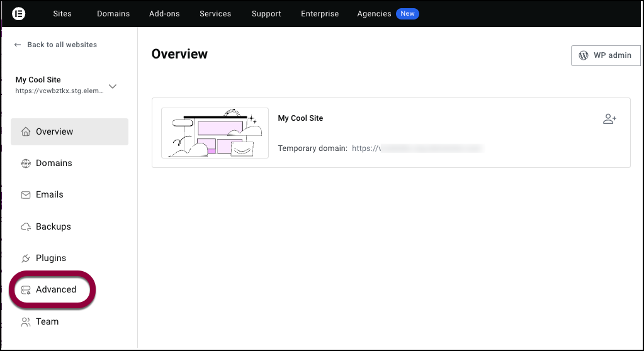Screen dimensions: 644x351
Task: Click the Domains globe icon
Action: 26,164
